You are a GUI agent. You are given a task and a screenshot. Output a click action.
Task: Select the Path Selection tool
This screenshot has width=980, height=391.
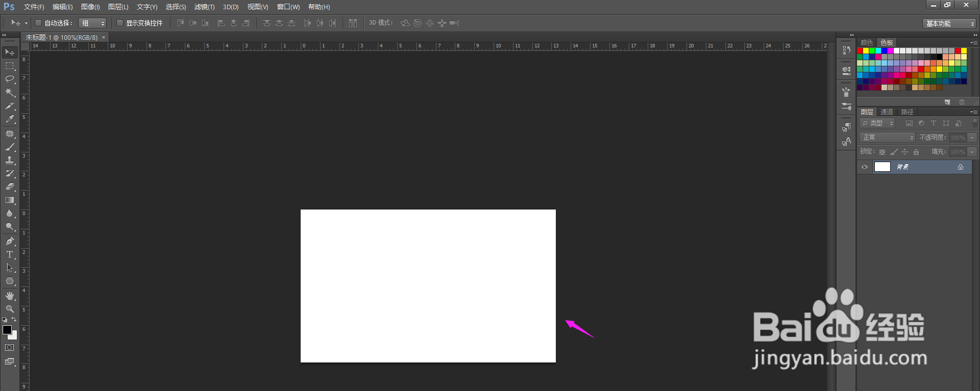point(10,268)
